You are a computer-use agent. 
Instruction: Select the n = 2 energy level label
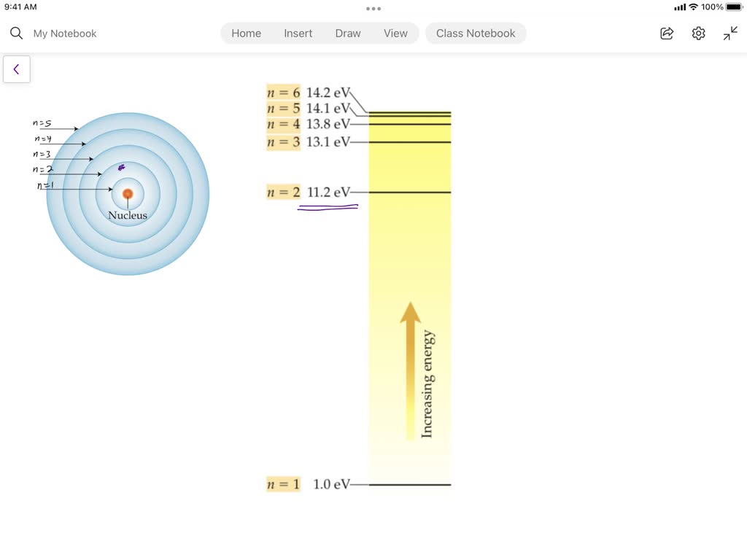pyautogui.click(x=284, y=192)
